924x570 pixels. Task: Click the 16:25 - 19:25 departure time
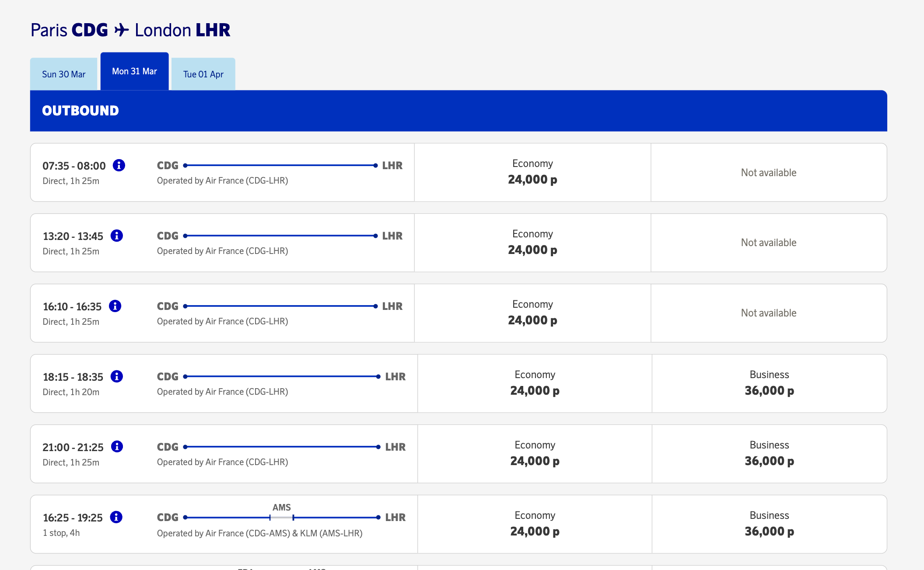pos(73,518)
